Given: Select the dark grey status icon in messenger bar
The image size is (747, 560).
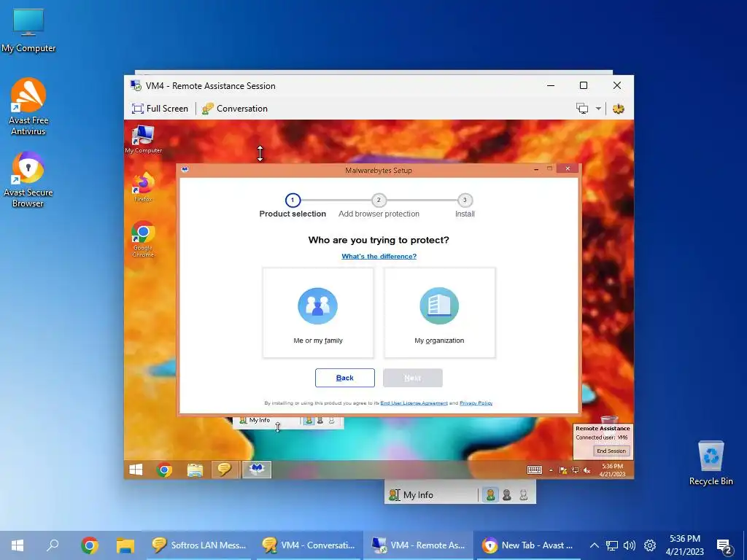Looking at the screenshot, I should (507, 495).
